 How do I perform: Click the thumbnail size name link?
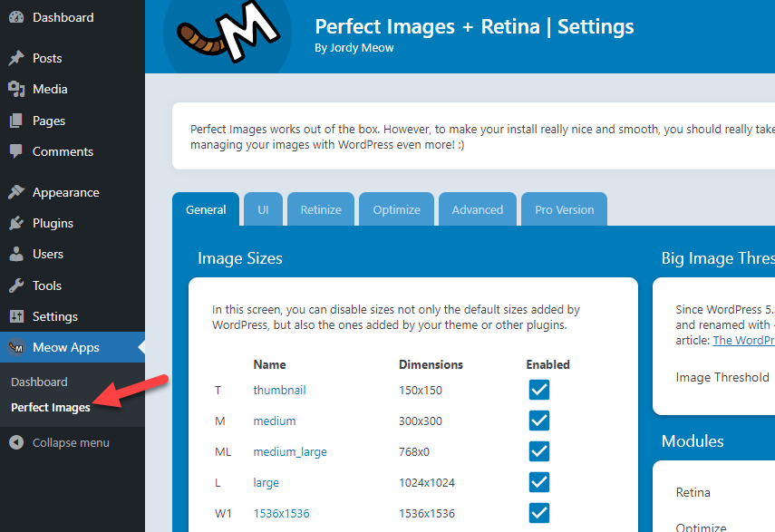coord(279,391)
